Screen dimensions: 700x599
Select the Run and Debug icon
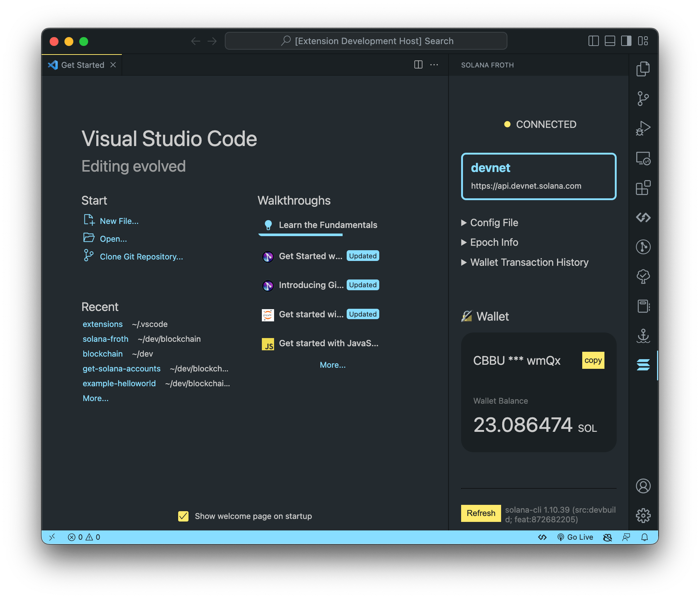click(x=643, y=128)
